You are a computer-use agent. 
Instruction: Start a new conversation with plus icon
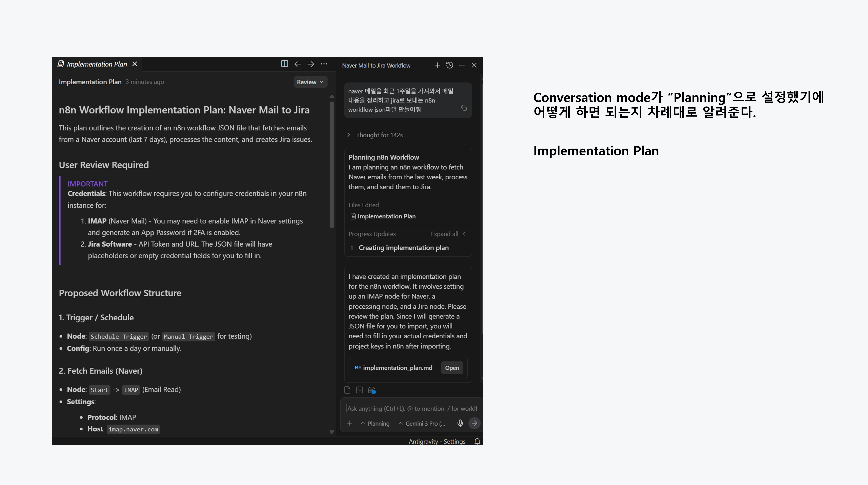[437, 65]
